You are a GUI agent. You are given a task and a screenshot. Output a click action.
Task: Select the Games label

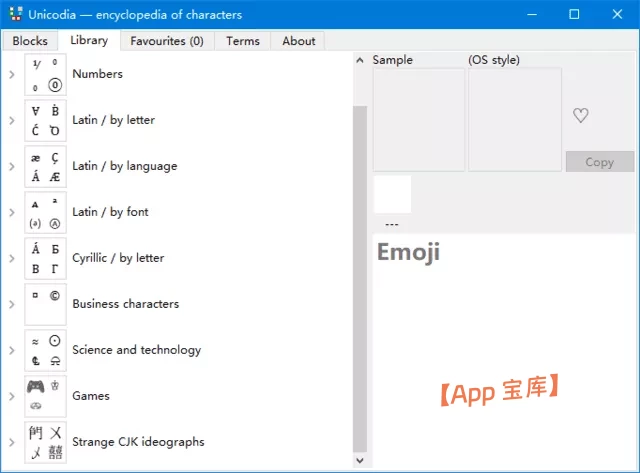[91, 396]
